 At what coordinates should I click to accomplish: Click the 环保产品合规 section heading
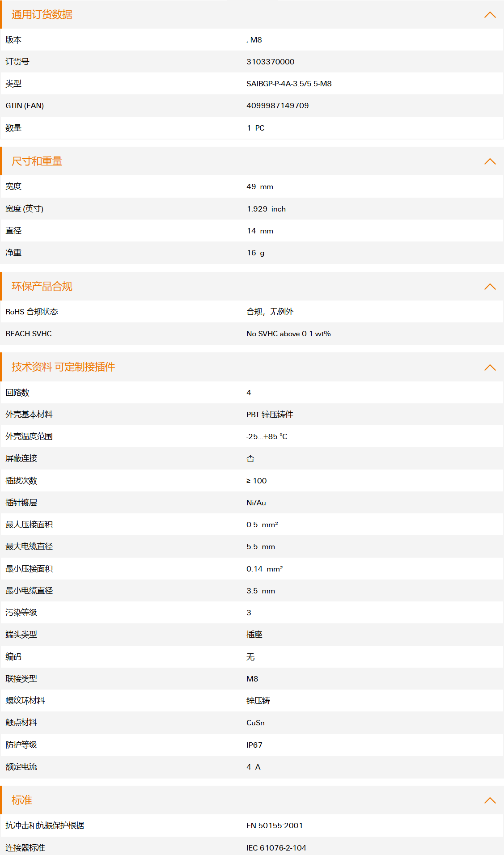click(42, 287)
